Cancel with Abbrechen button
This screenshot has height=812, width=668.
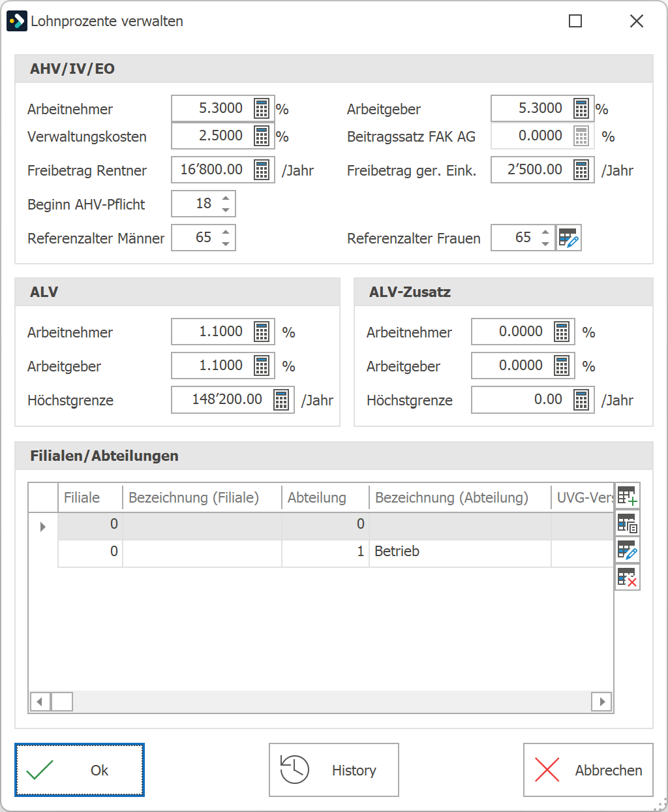click(x=588, y=770)
